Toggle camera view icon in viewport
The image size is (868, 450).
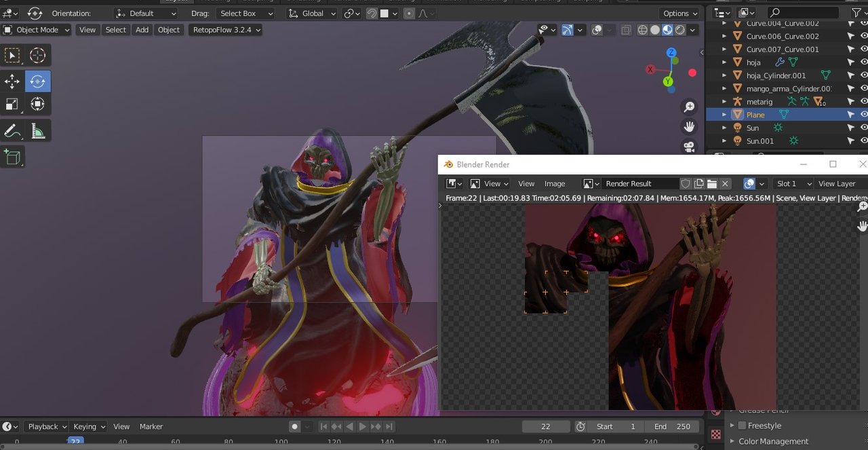pyautogui.click(x=689, y=147)
